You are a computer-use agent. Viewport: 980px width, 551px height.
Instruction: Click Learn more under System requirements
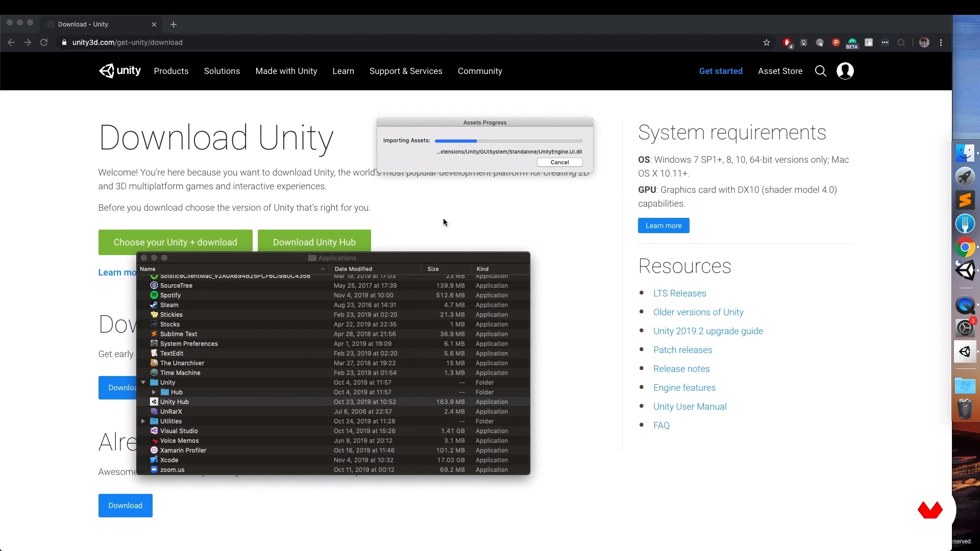[x=664, y=226]
